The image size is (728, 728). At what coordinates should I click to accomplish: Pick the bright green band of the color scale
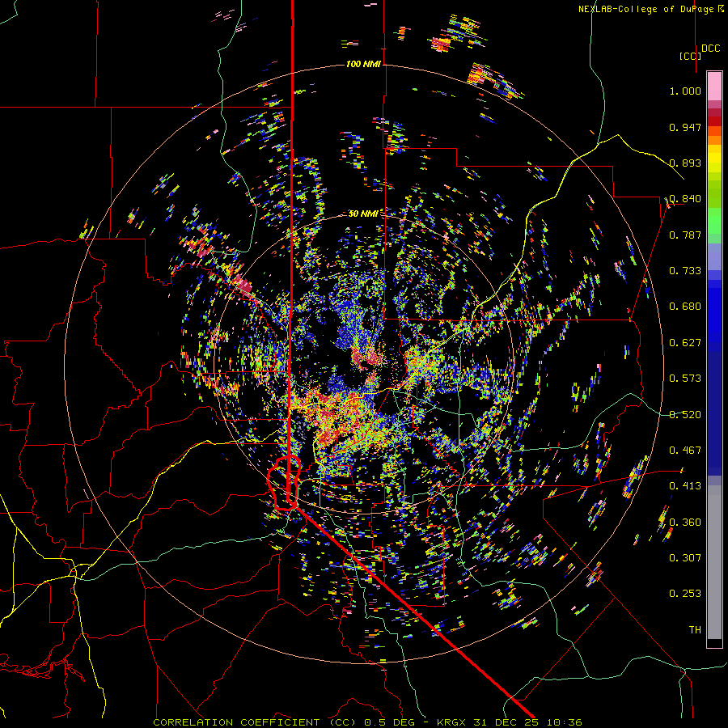point(714,221)
